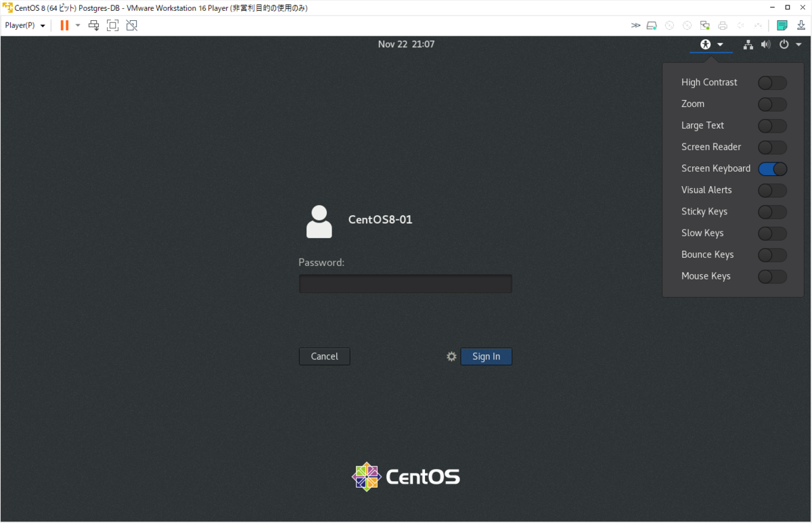812x523 pixels.
Task: Click the Nov 22 21:07 clock
Action: (x=406, y=45)
